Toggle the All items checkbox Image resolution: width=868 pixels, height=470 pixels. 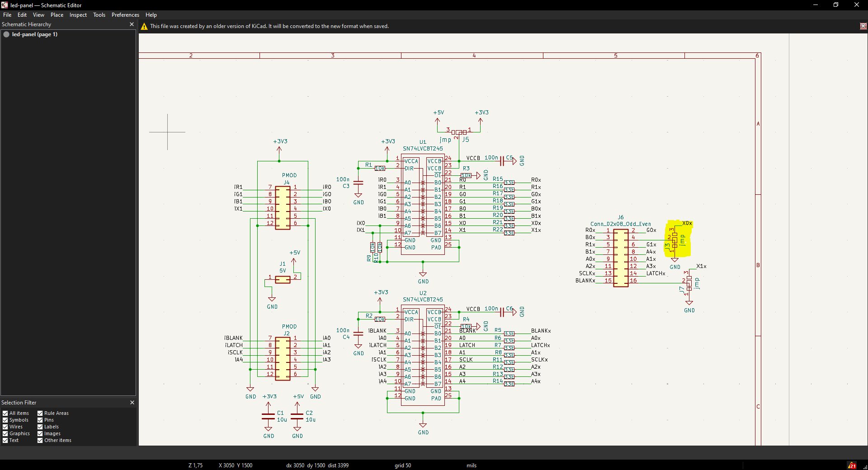pyautogui.click(x=5, y=413)
